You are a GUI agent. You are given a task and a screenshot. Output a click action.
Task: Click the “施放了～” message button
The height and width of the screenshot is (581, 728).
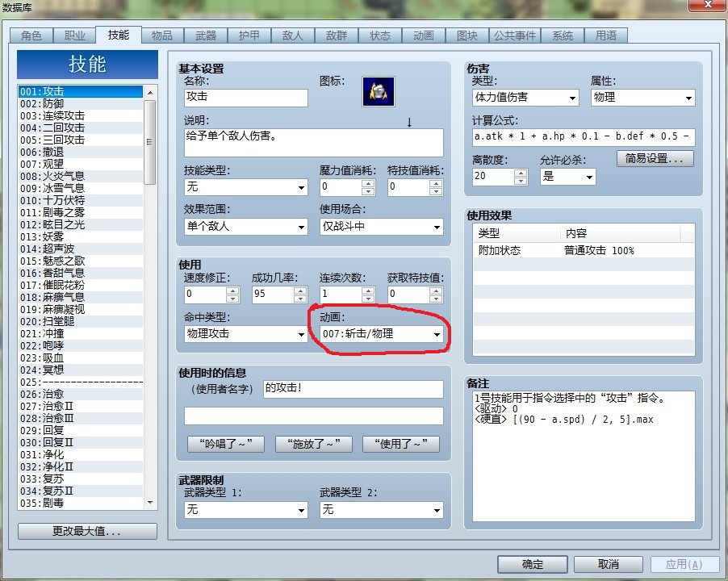pos(313,444)
